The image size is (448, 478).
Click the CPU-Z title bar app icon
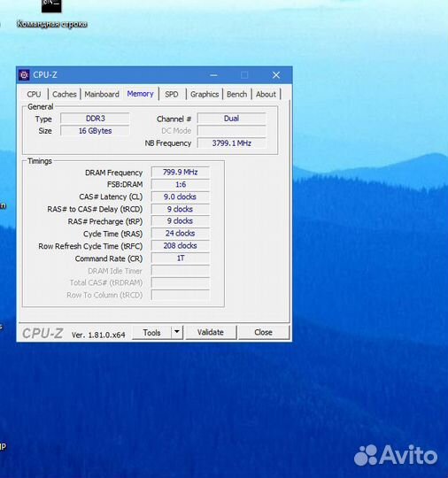[24, 75]
